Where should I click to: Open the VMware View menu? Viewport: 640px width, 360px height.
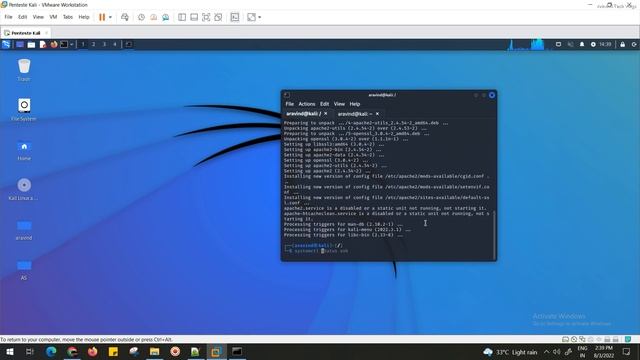coord(38,17)
